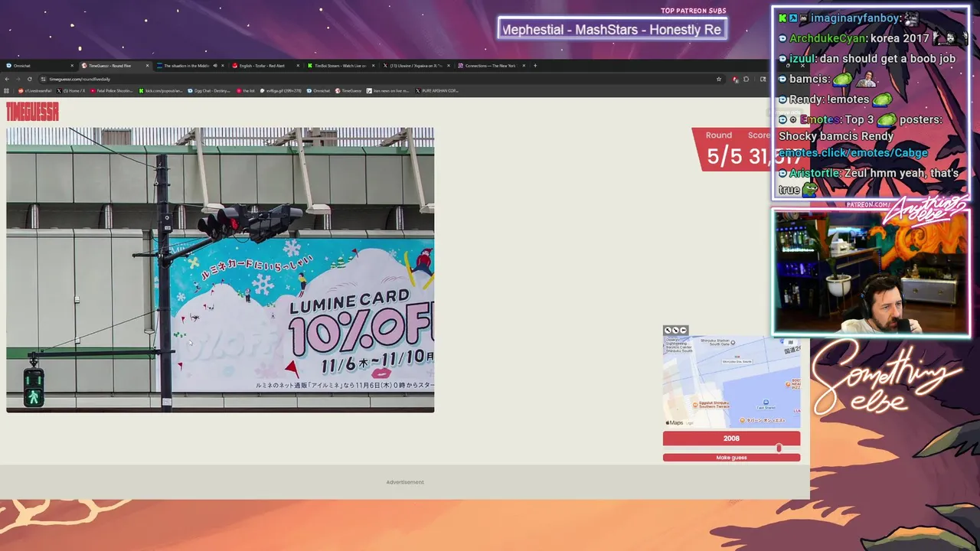Open the Fatal Police Shooting bookmark

pos(112,91)
